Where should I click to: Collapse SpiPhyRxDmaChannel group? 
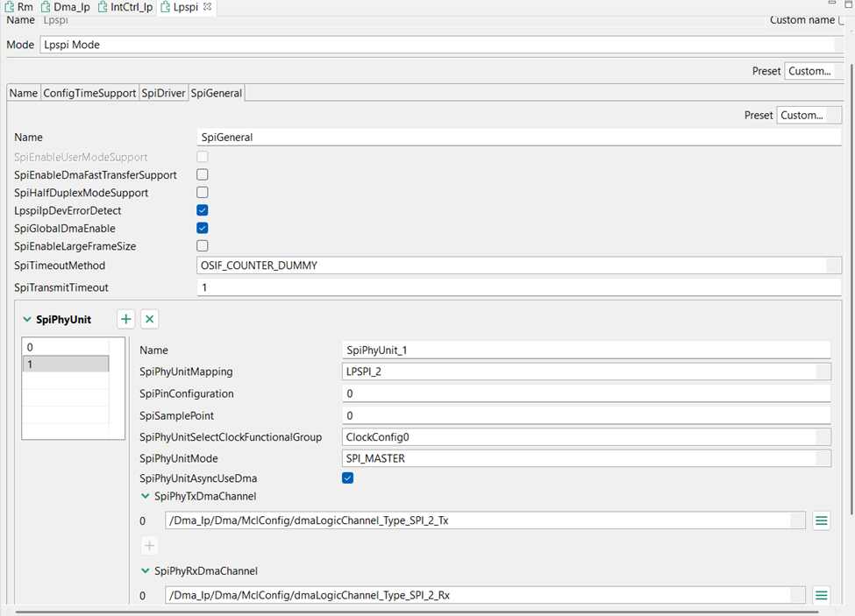point(145,570)
